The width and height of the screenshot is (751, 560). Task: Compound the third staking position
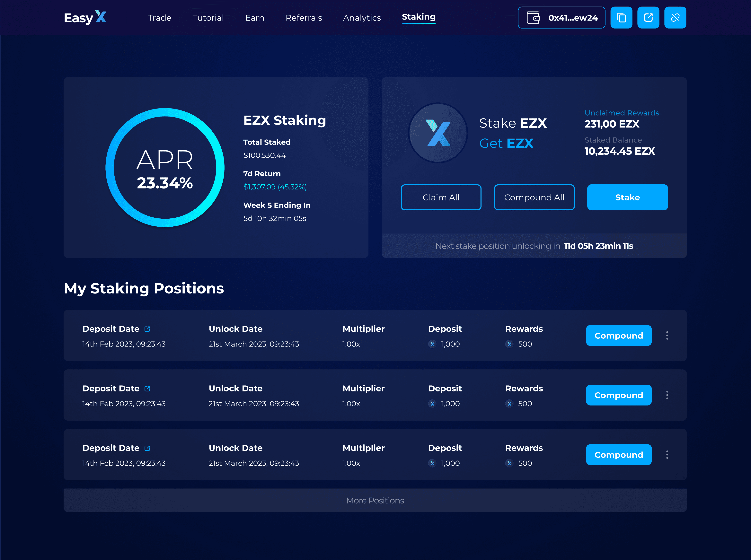click(x=619, y=455)
